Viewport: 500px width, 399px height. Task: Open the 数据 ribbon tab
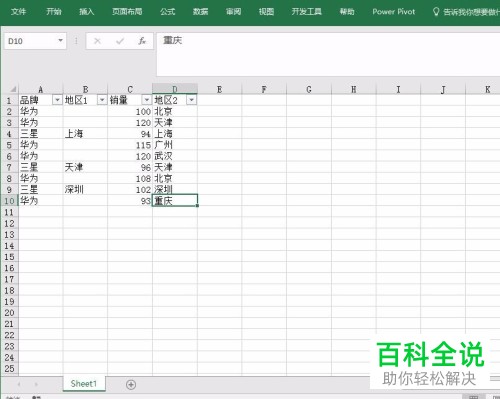pyautogui.click(x=200, y=12)
